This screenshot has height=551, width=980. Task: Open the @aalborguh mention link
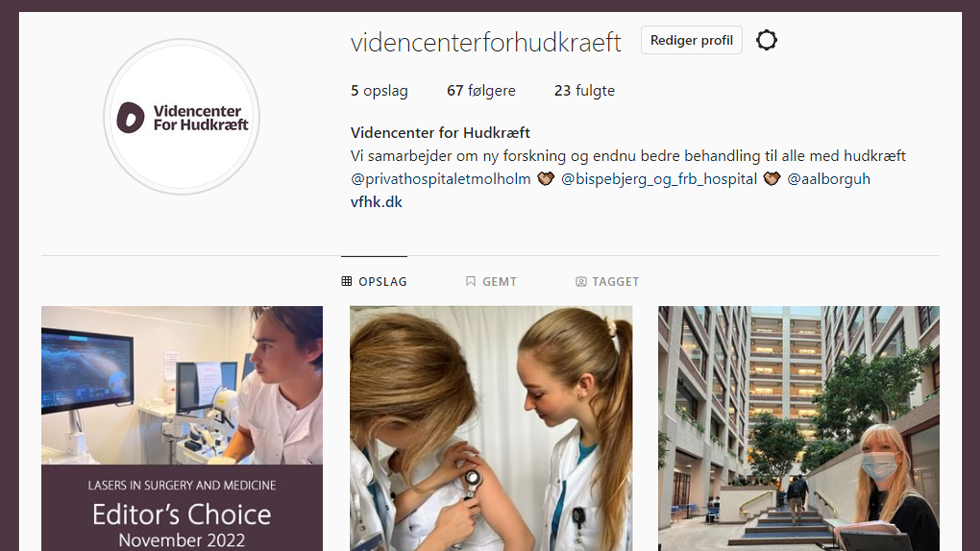(829, 179)
